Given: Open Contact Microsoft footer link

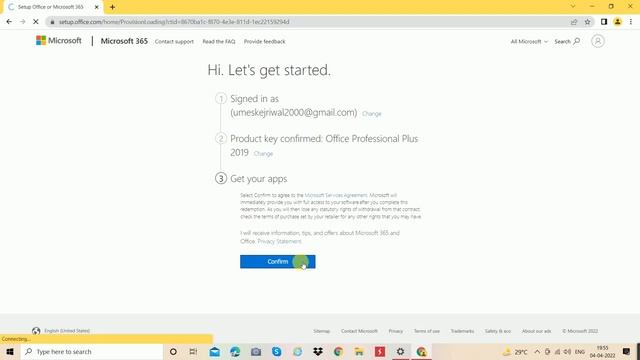Looking at the screenshot, I should coord(359,331).
